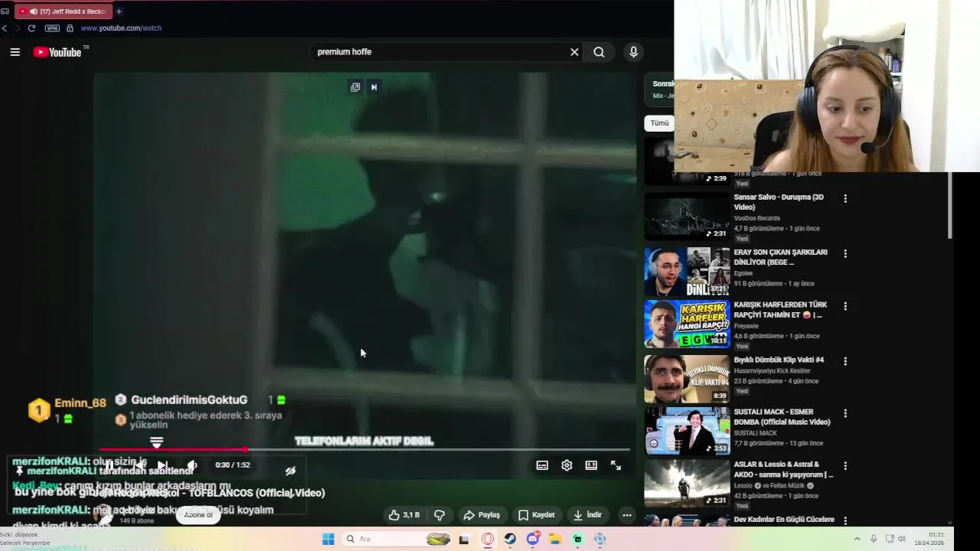
Task: Play the Sansar Salvo thumbnail marked 2:31
Action: (687, 217)
